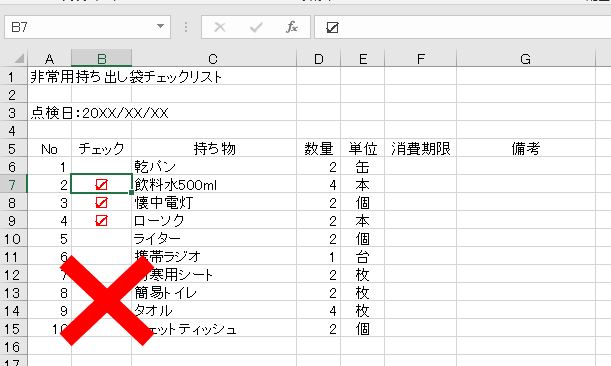This screenshot has width=611, height=366.
Task: Click the 懐中電灯 cell
Action: [x=214, y=203]
